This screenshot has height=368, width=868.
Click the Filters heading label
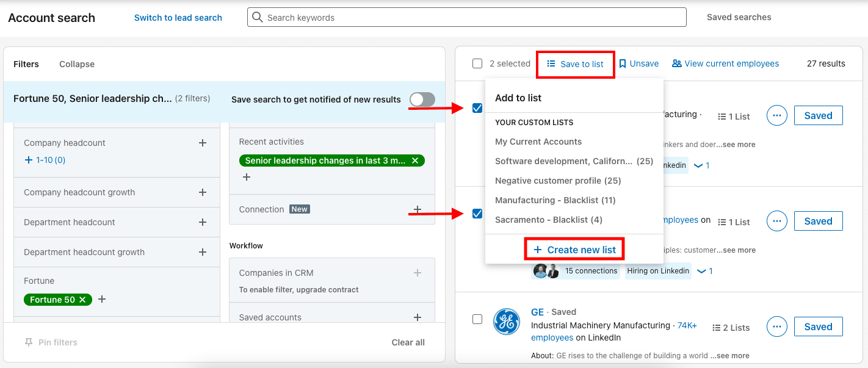(26, 64)
